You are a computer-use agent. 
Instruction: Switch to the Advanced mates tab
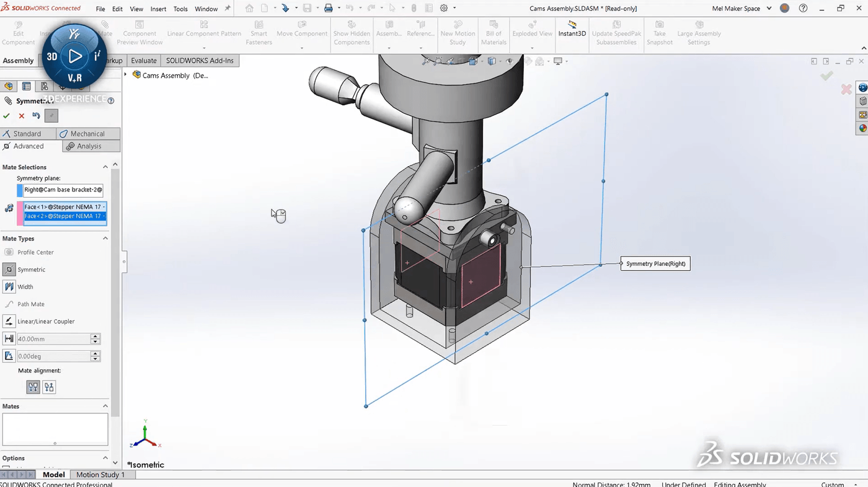(x=28, y=146)
